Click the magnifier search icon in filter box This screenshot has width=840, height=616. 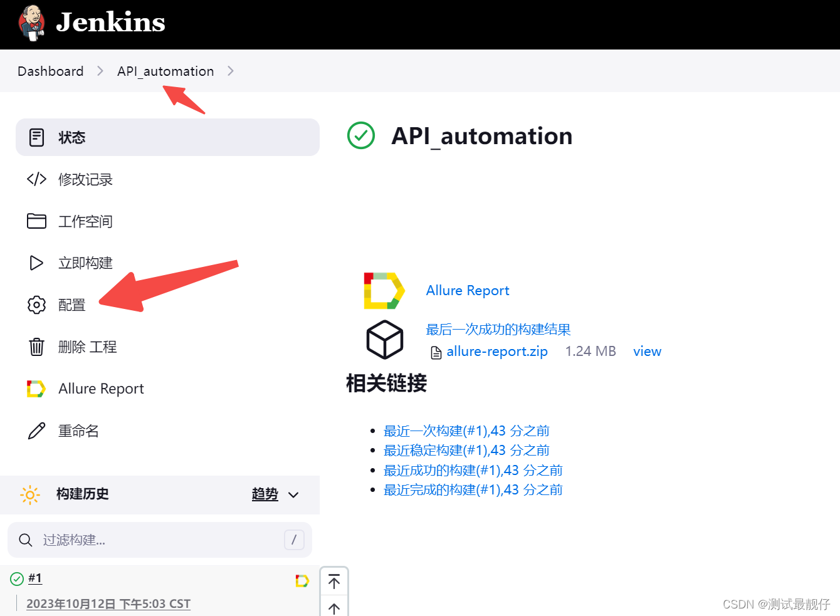point(26,540)
